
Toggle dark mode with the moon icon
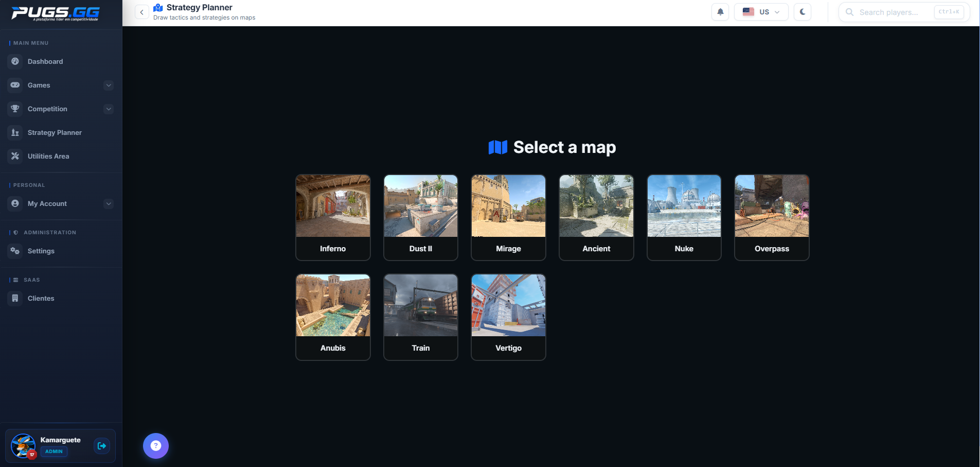coord(803,12)
